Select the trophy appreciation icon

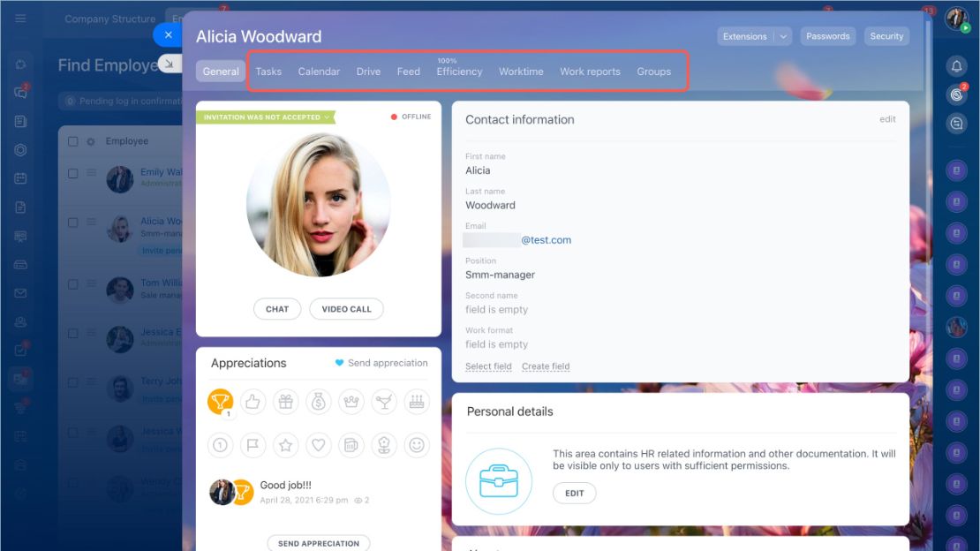(220, 402)
